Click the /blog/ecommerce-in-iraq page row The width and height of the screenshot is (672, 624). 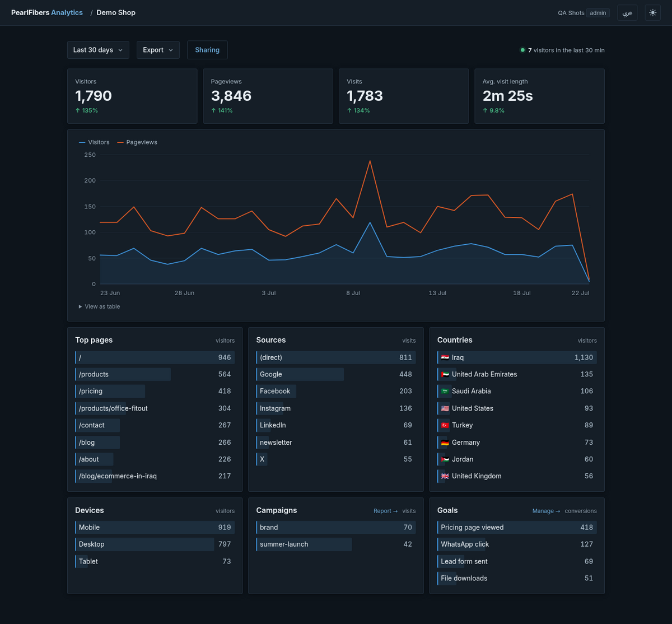tap(155, 476)
